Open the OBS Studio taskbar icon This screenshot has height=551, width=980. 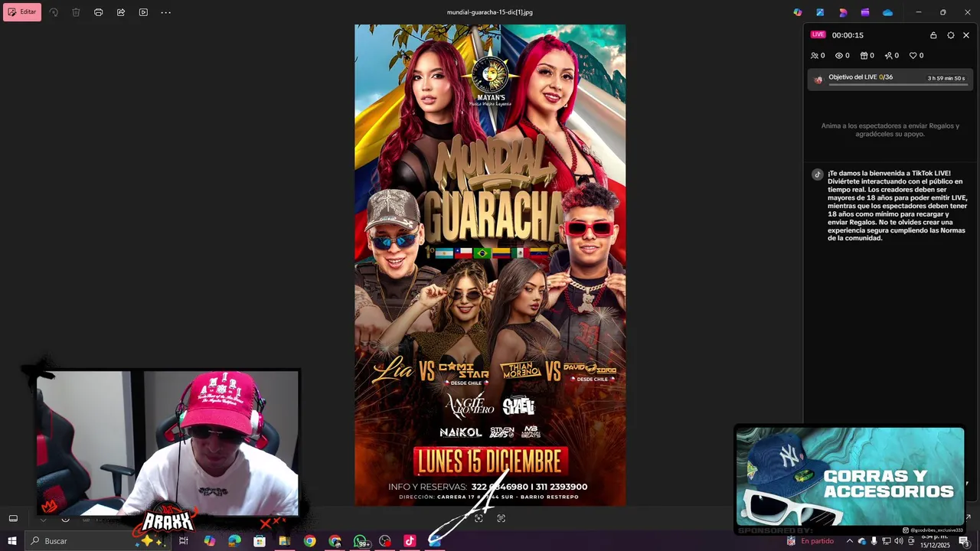click(x=384, y=541)
